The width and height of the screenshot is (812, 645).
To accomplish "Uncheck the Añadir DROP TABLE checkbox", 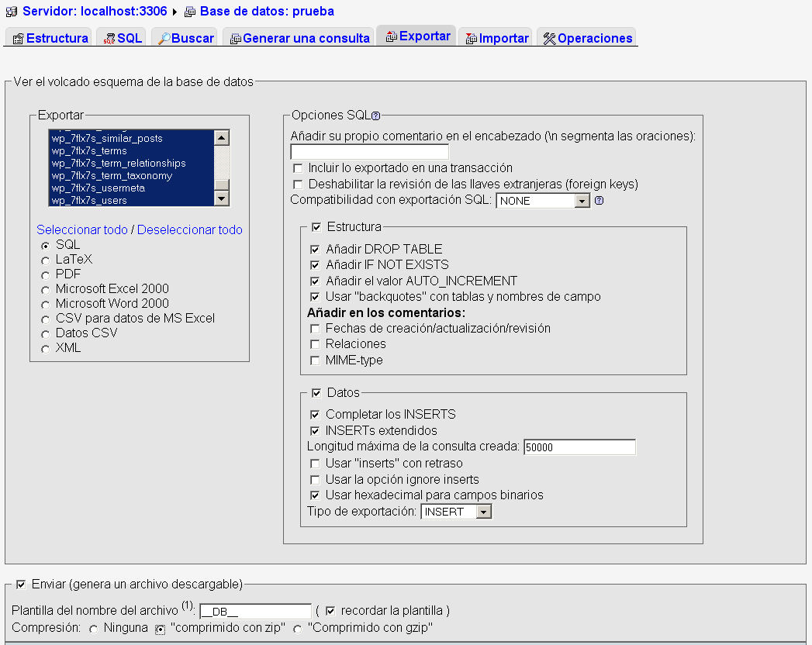I will pyautogui.click(x=315, y=250).
